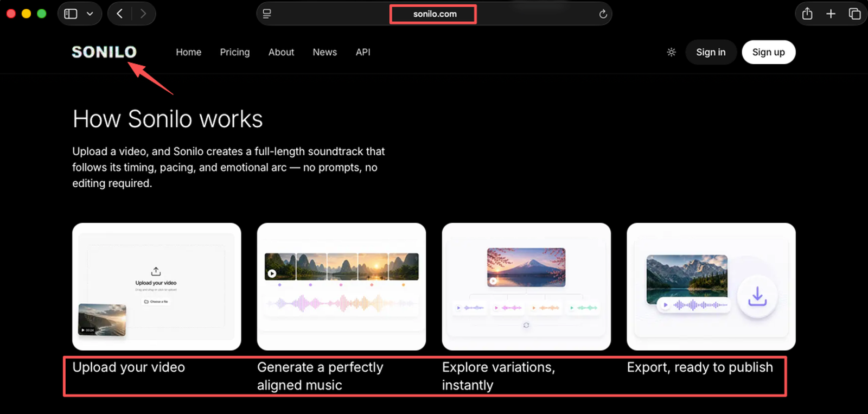The width and height of the screenshot is (868, 414).
Task: Click the Sign up button
Action: [768, 52]
